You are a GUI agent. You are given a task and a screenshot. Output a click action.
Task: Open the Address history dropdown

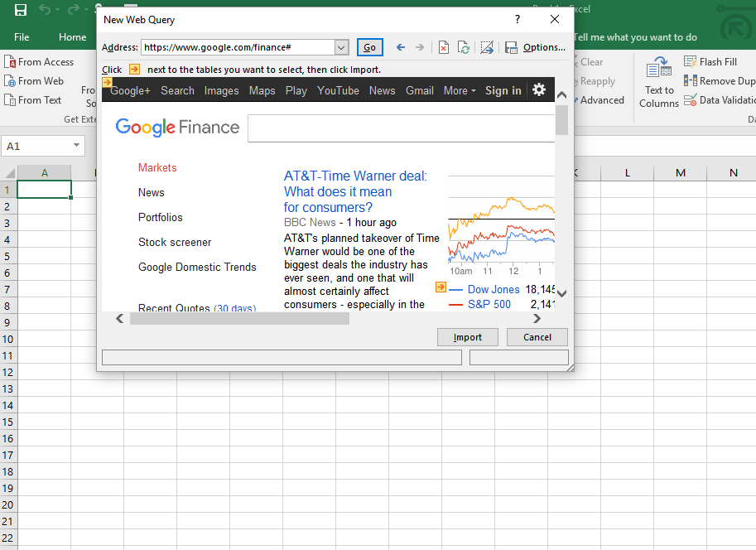pos(341,47)
